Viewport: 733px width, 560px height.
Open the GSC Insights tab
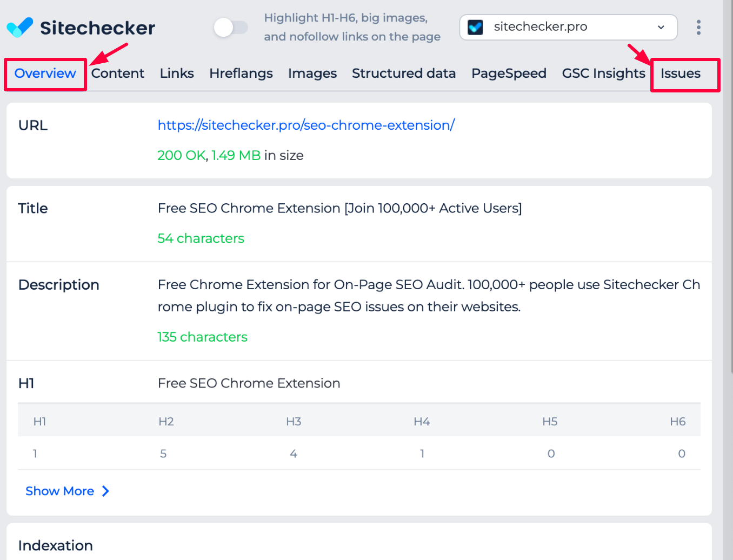click(x=603, y=74)
